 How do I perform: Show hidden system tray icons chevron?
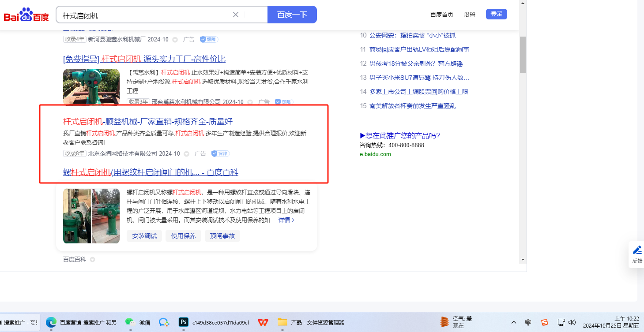[x=514, y=322]
